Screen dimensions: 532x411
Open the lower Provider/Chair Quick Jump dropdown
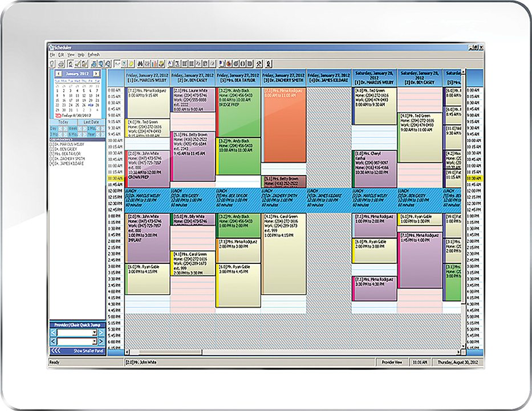coord(95,341)
